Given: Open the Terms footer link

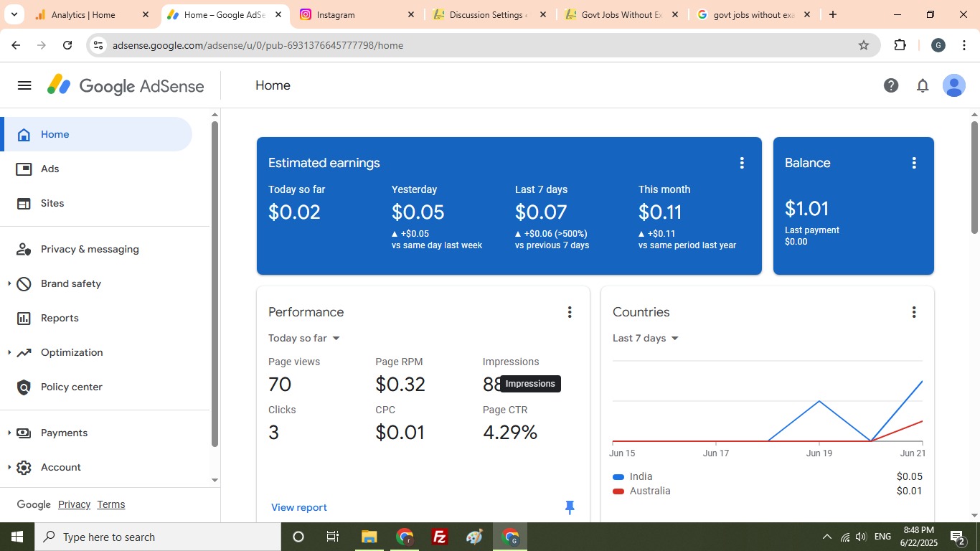Looking at the screenshot, I should tap(111, 504).
